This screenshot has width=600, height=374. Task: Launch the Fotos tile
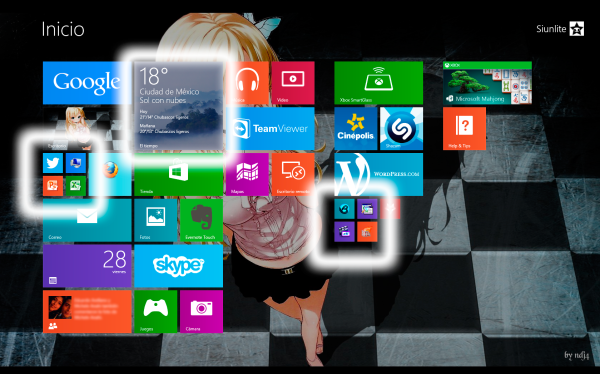point(156,220)
